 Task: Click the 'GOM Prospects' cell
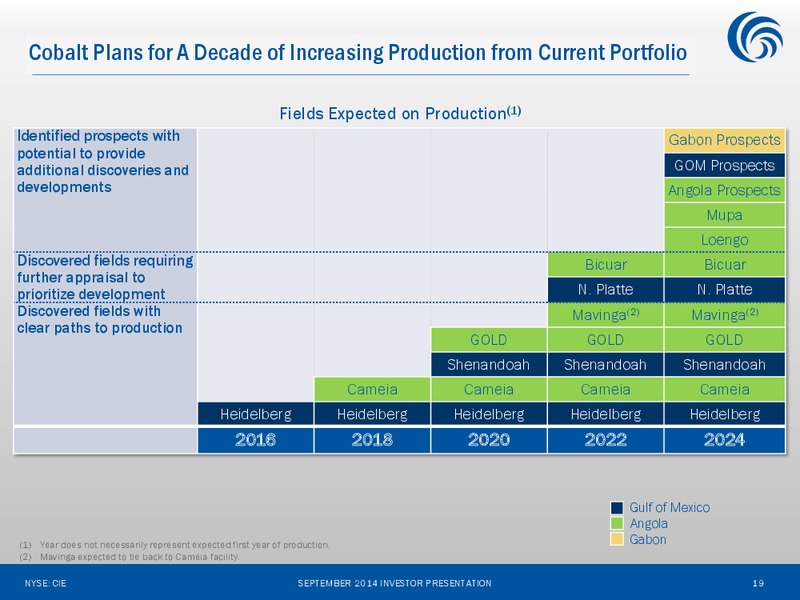coord(724,165)
